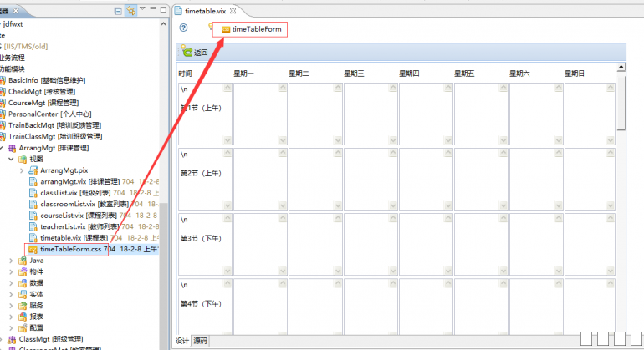Select timeTableForm.css file in tree

point(70,249)
